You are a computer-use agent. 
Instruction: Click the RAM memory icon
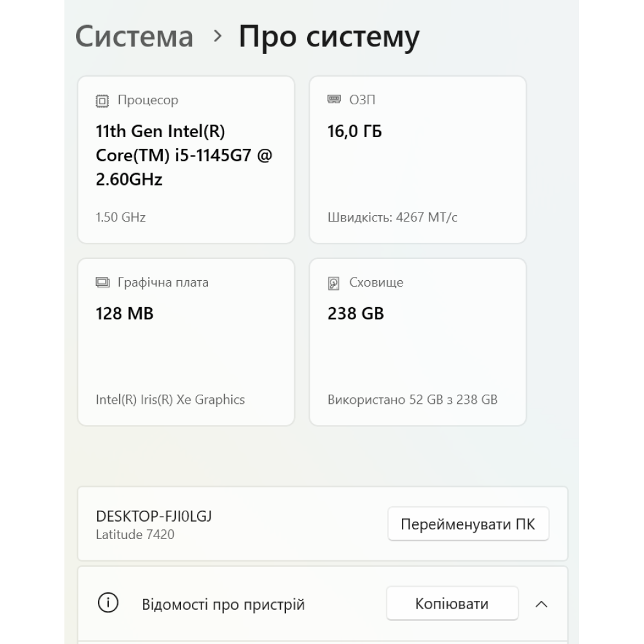pyautogui.click(x=334, y=100)
